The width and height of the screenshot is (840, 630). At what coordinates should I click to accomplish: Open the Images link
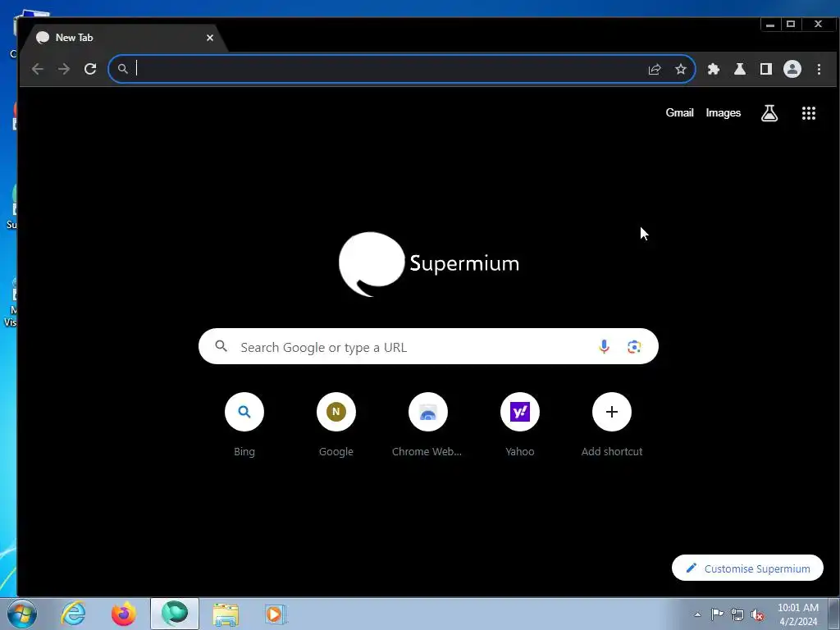tap(724, 113)
